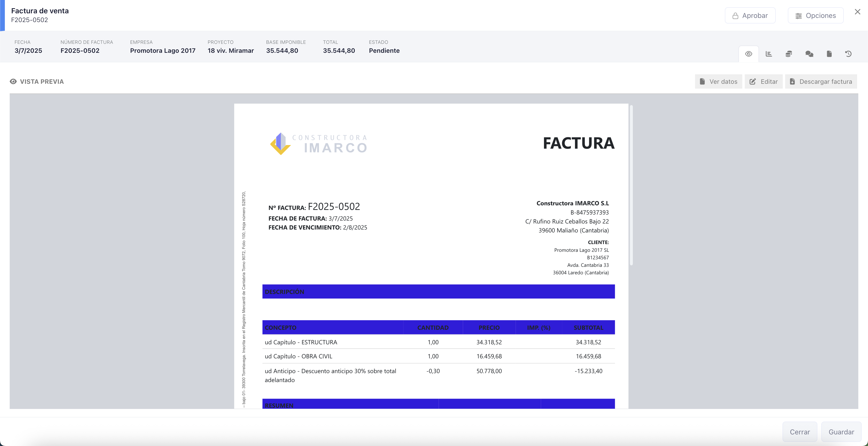Expand the Opciones menu
Viewport: 868px width, 446px height.
815,15
